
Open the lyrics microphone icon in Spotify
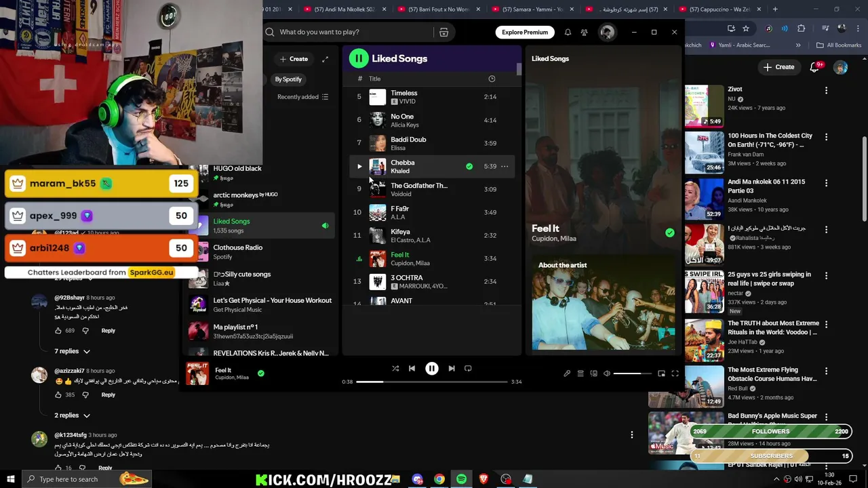[567, 373]
